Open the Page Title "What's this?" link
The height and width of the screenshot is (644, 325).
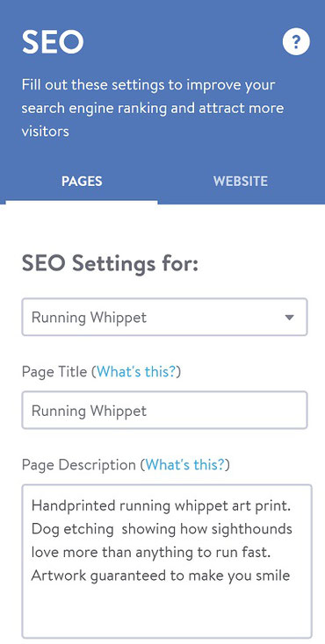(x=136, y=372)
